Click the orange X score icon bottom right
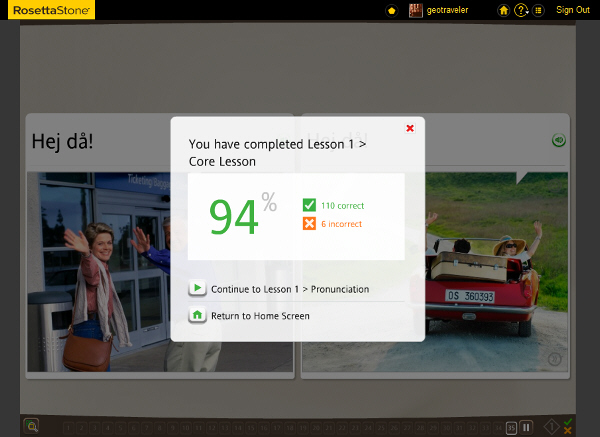Viewport: 600px width, 437px height. click(567, 430)
